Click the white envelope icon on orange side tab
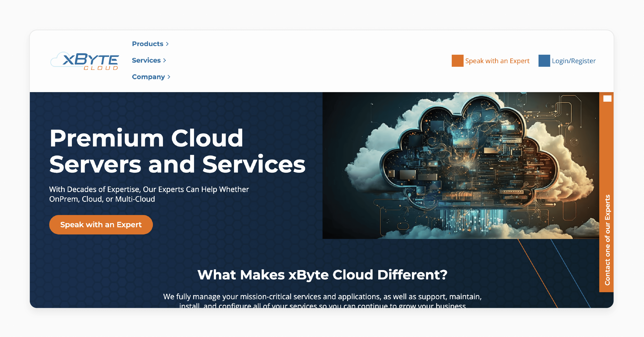Screen dimensions: 644x337 [x=607, y=99]
